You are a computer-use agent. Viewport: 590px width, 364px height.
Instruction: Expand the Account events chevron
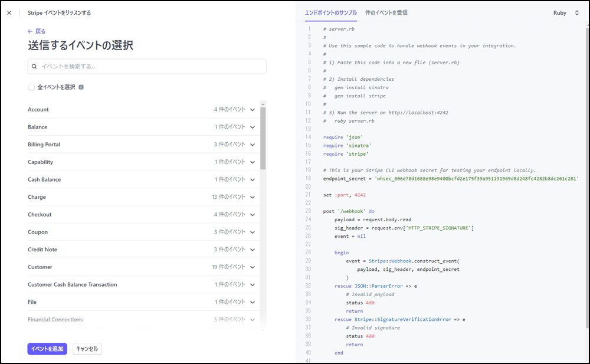pos(253,110)
